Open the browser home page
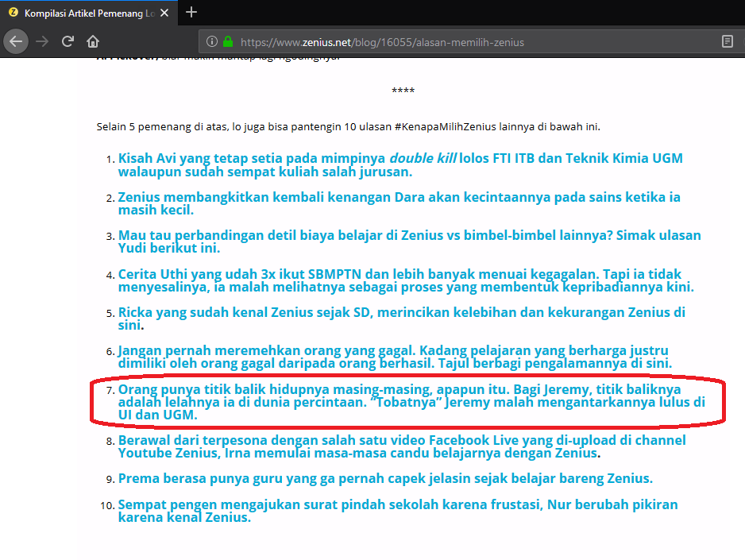 tap(93, 41)
